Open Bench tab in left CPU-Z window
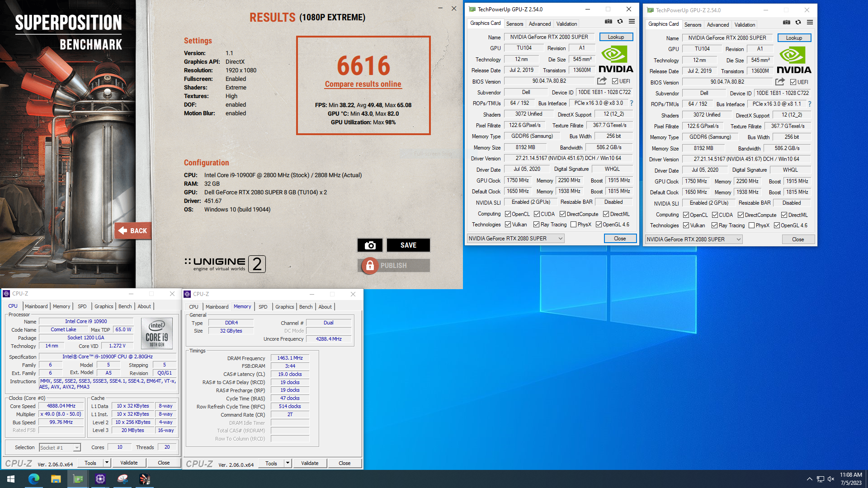This screenshot has height=488, width=868. [x=125, y=306]
